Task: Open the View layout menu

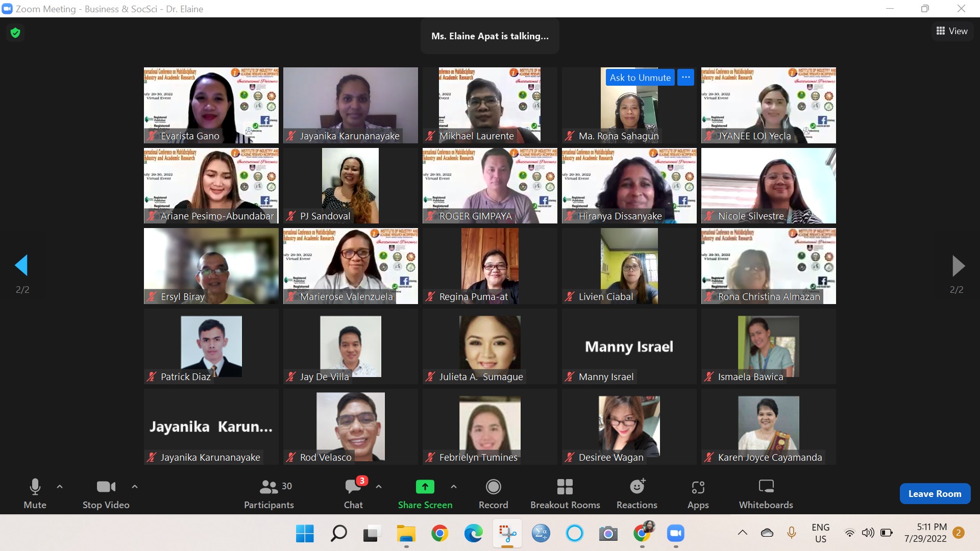Action: 952,31
